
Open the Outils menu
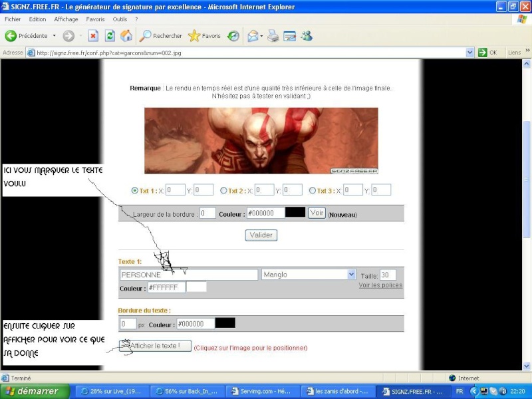(120, 19)
